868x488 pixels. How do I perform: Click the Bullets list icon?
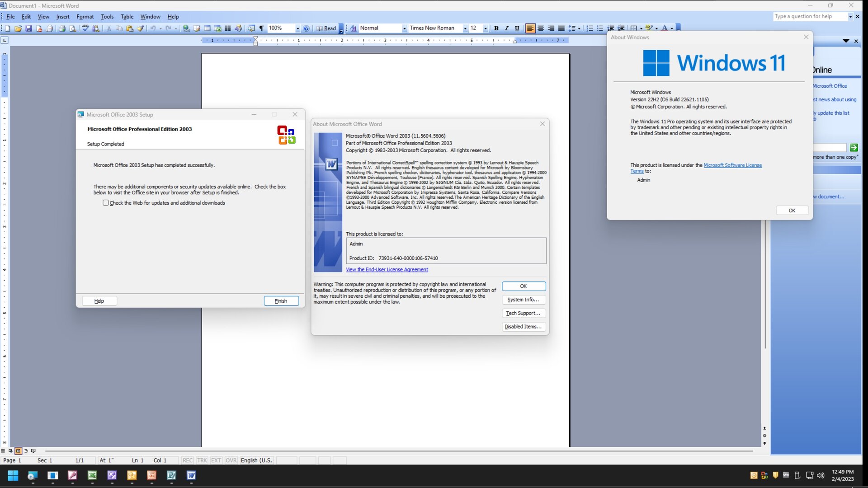click(x=600, y=28)
